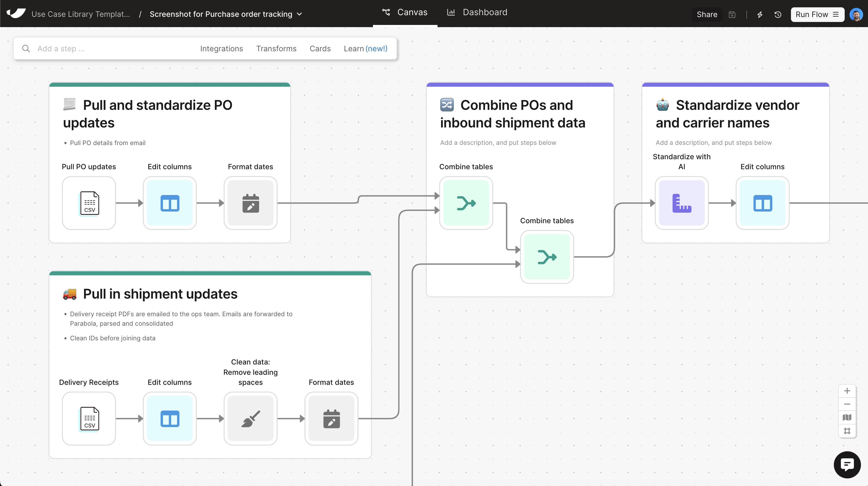Click the fit-to-screen frame button
This screenshot has height=486, width=868.
tap(847, 431)
